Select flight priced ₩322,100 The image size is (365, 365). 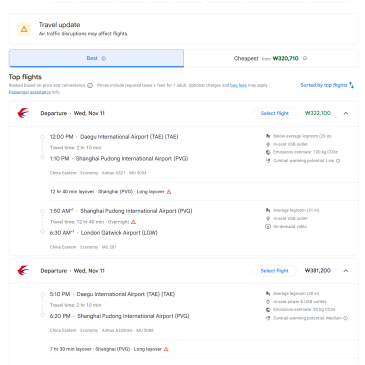tap(275, 113)
